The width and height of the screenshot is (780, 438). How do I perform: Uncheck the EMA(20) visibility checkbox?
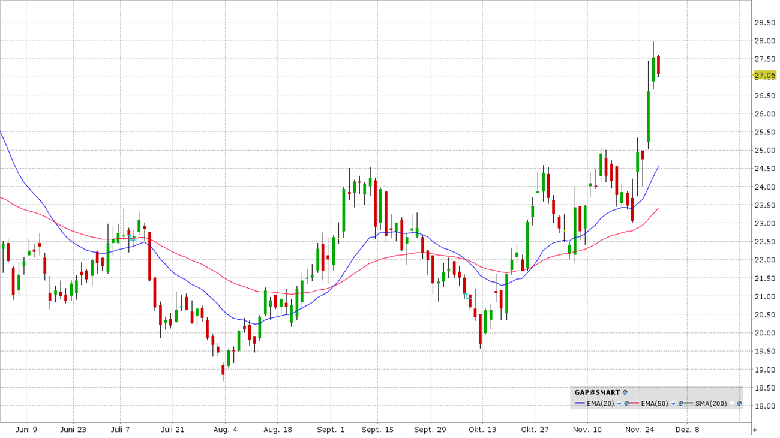(619, 404)
